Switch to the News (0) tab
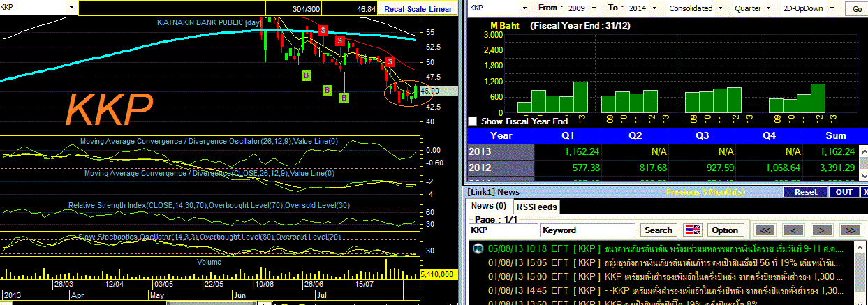The image size is (868, 305). 489,206
